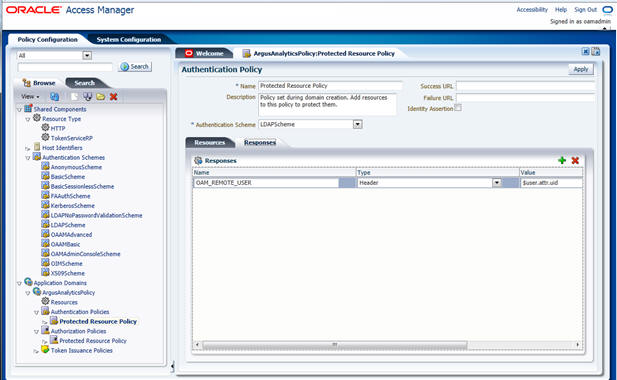Click the Host Identifiers icon

[37, 147]
